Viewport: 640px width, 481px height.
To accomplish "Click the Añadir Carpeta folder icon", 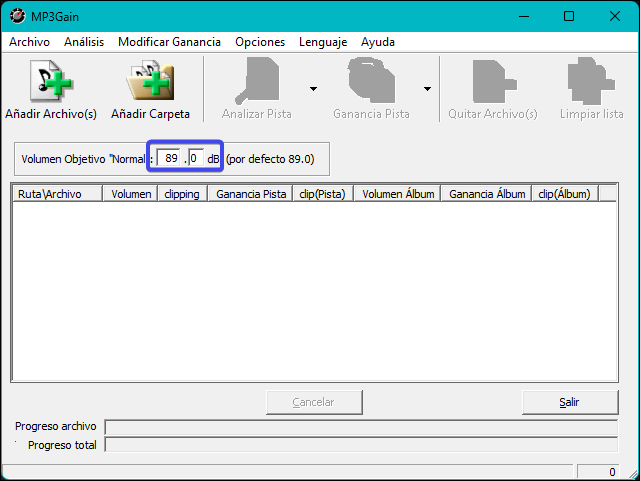I will (150, 81).
